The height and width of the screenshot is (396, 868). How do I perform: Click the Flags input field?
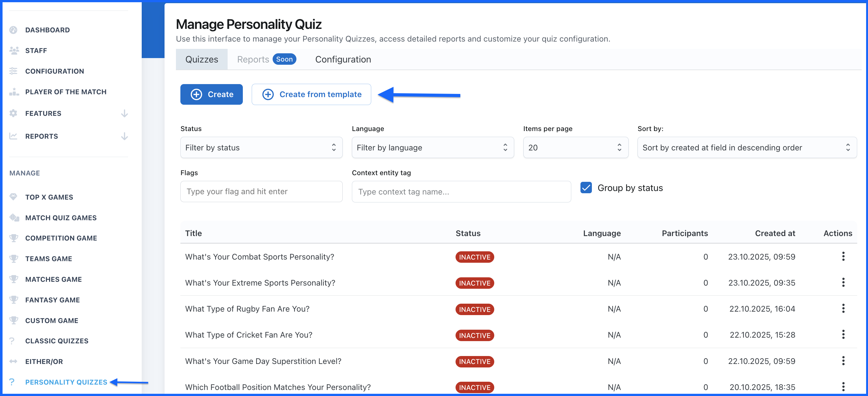pyautogui.click(x=261, y=192)
